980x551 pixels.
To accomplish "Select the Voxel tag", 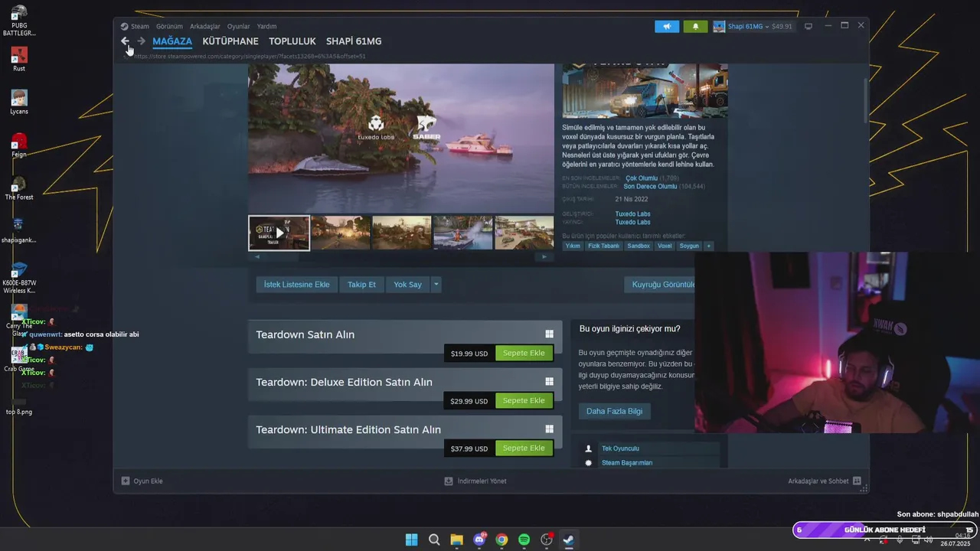I will (x=665, y=246).
